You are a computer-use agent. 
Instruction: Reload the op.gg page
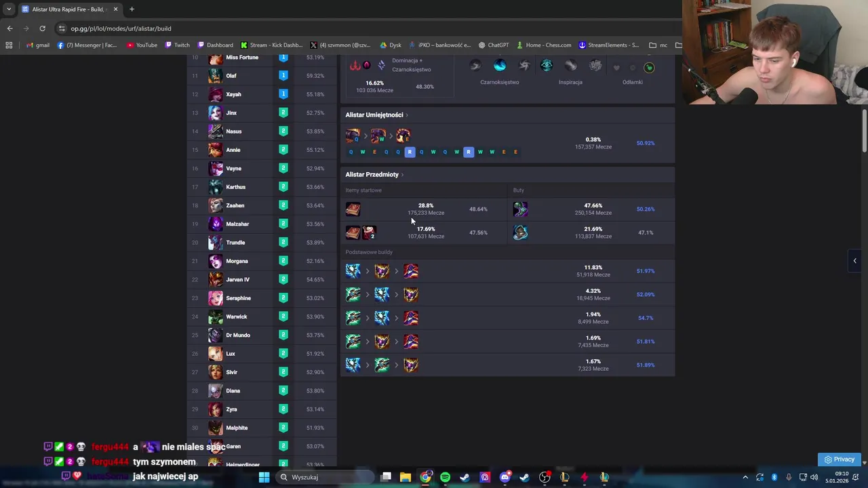point(42,28)
